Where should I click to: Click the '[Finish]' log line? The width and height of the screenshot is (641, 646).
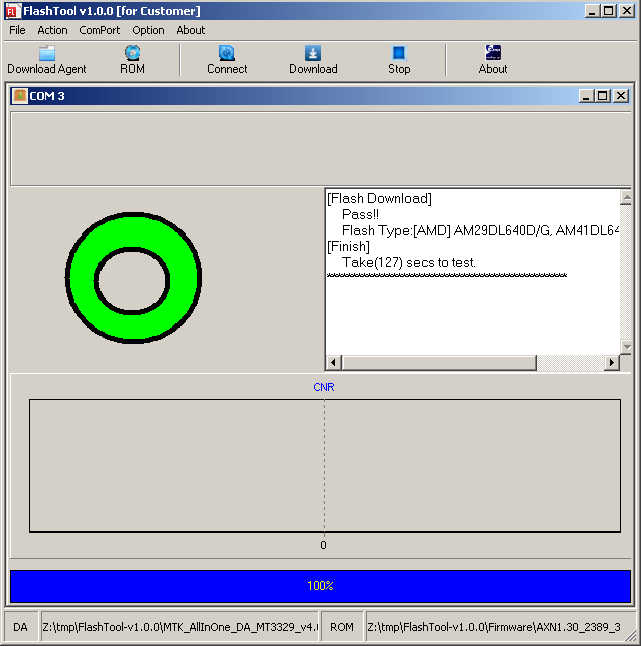[349, 246]
